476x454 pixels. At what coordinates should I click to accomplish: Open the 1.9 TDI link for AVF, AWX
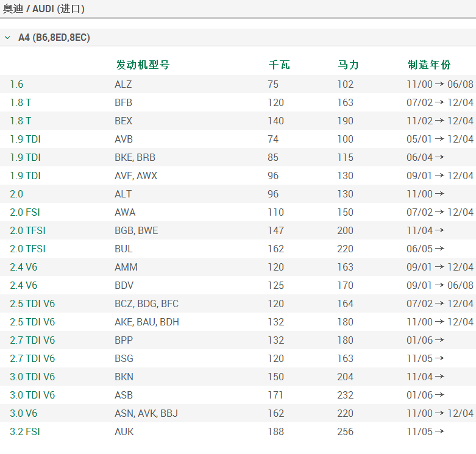25,176
